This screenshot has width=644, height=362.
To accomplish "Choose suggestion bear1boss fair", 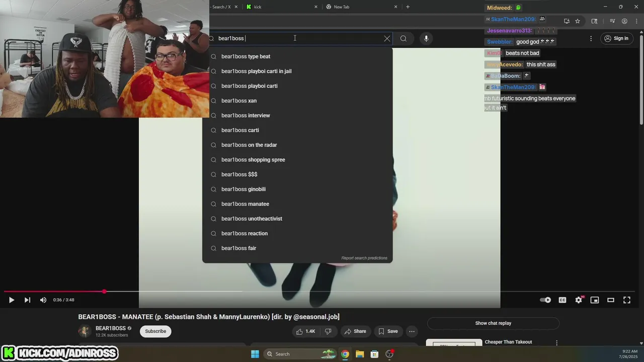I will 297,248.
